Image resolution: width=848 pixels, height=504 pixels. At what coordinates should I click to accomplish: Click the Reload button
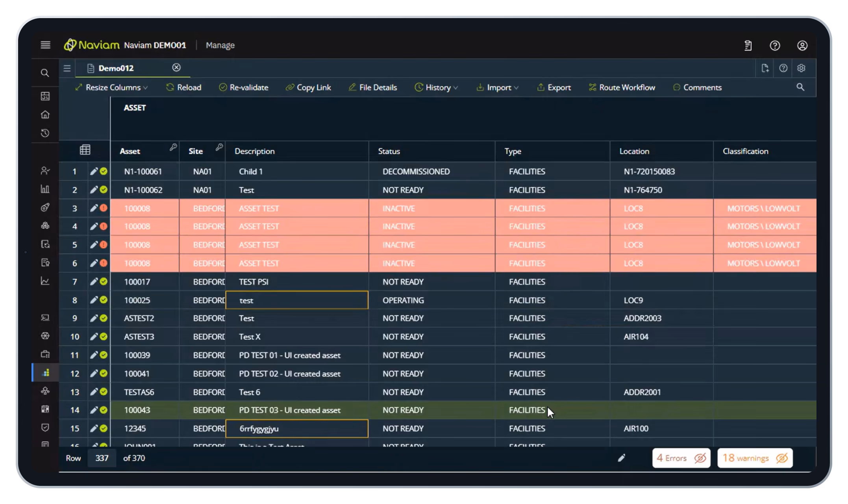click(183, 87)
